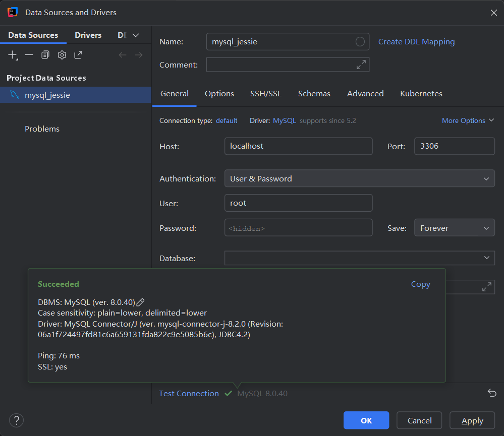Click Copy in the Succeeded popup
Screen dimensions: 504x436
coord(420,284)
